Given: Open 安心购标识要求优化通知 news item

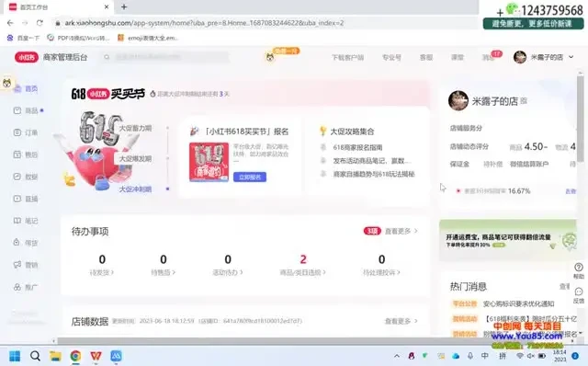Looking at the screenshot, I should [518, 303].
